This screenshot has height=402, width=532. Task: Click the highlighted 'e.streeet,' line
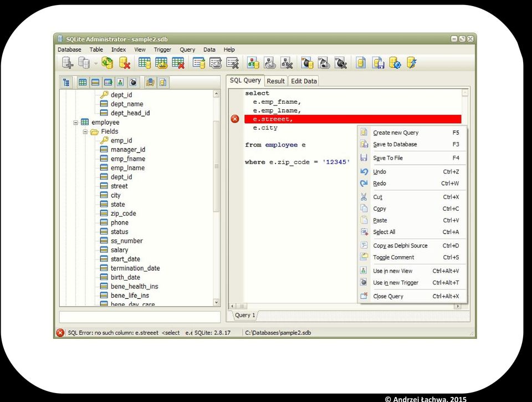point(353,119)
